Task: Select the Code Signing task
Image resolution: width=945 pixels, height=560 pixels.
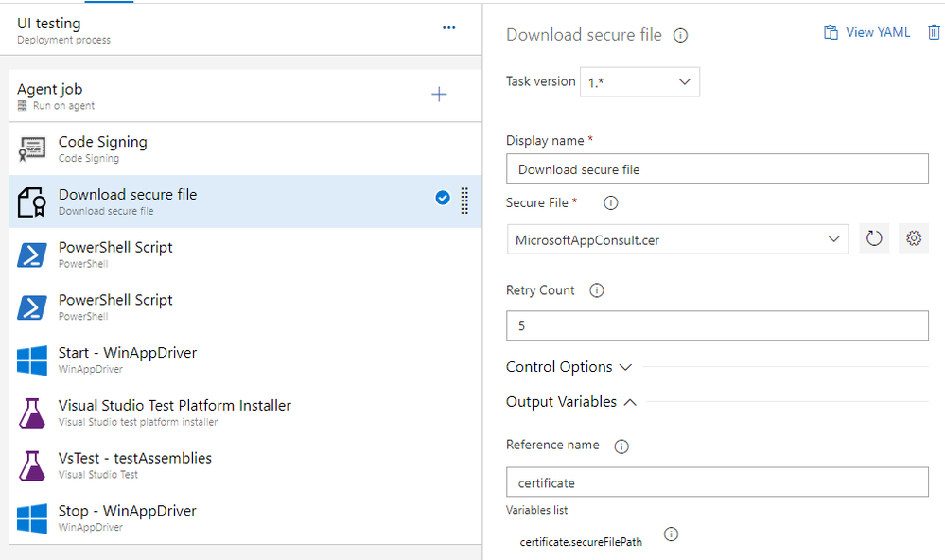Action: tap(102, 149)
